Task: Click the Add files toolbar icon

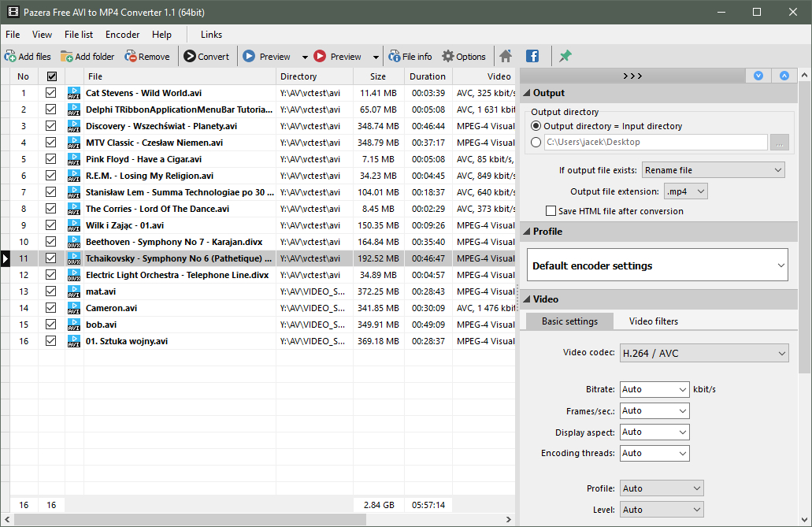Action: [x=10, y=57]
